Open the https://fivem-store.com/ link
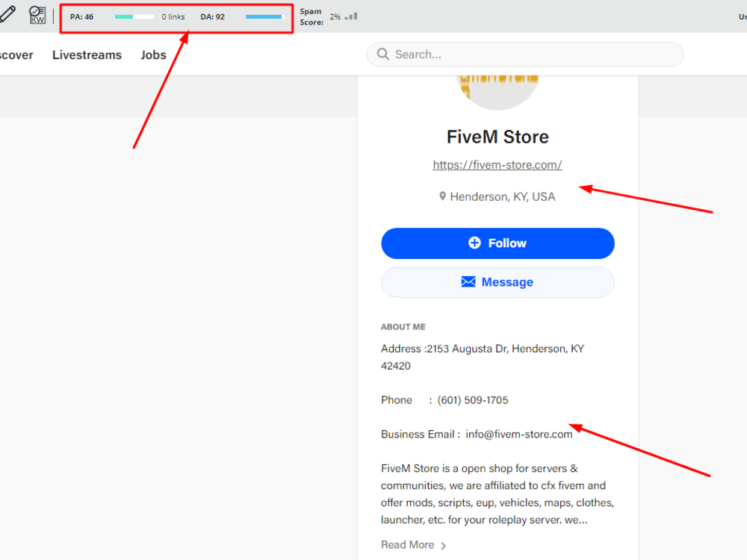Image resolution: width=747 pixels, height=560 pixels. coord(498,165)
